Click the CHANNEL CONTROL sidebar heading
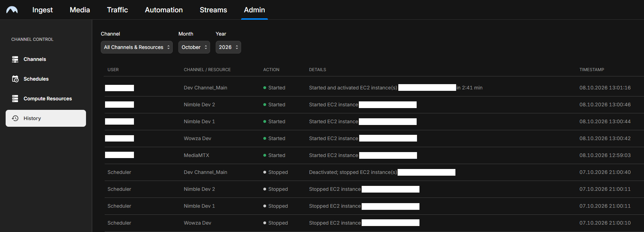 click(x=32, y=39)
